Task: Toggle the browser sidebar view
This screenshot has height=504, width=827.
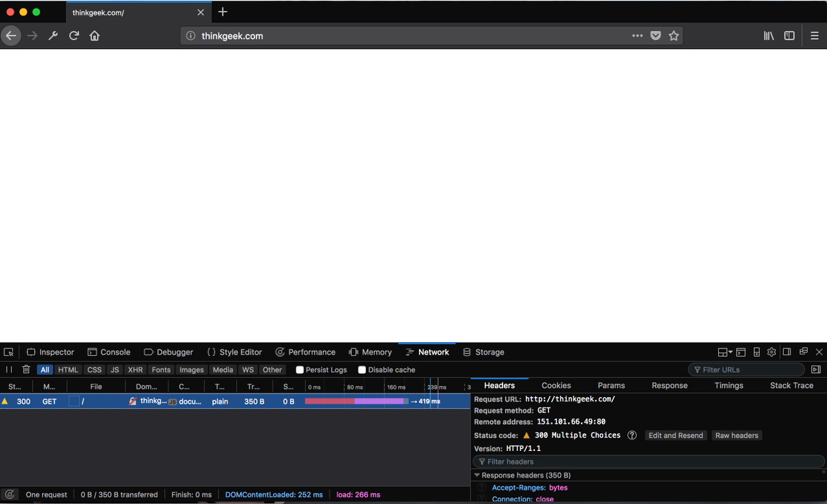Action: click(x=790, y=36)
